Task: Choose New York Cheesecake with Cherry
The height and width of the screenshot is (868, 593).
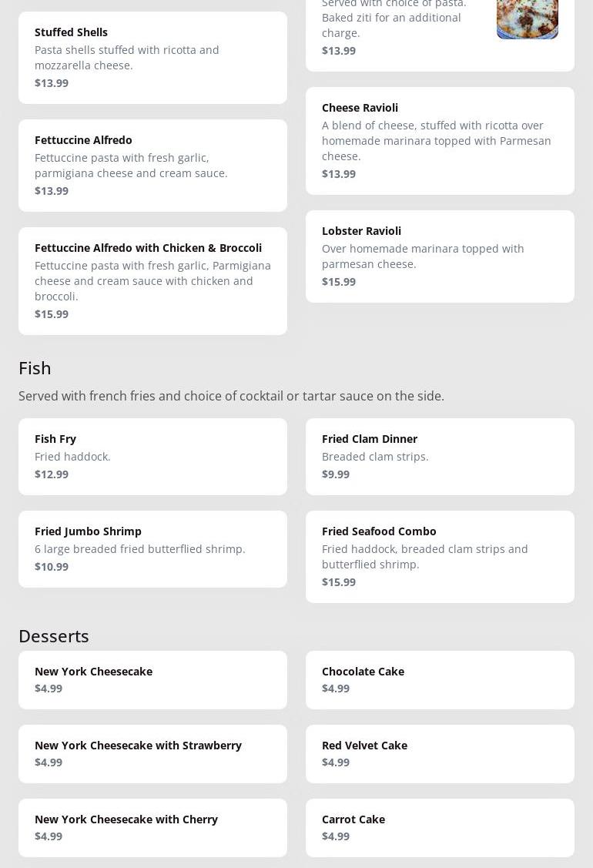Action: point(152,828)
